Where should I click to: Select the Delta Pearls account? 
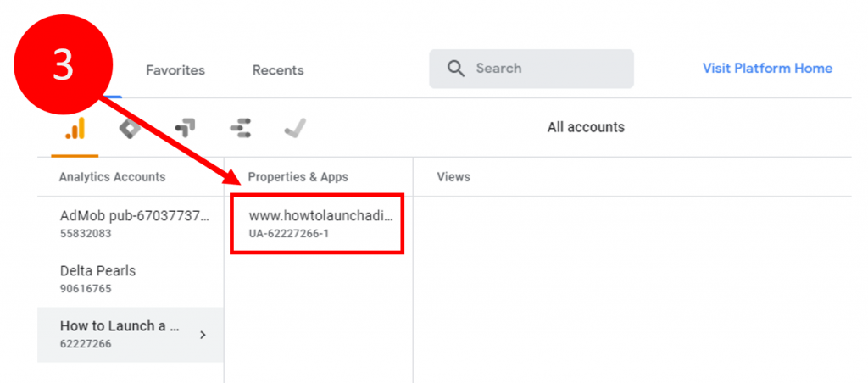tap(131, 279)
